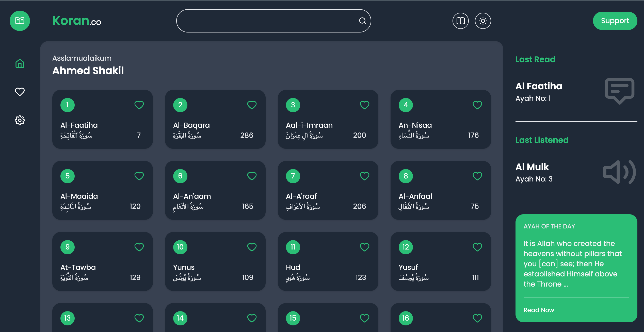Click the search magnifier icon

[x=362, y=21]
